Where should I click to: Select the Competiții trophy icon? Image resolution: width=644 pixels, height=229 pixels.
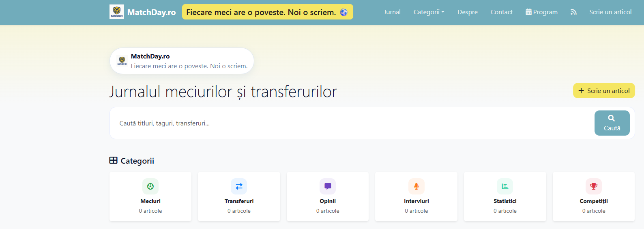[593, 186]
